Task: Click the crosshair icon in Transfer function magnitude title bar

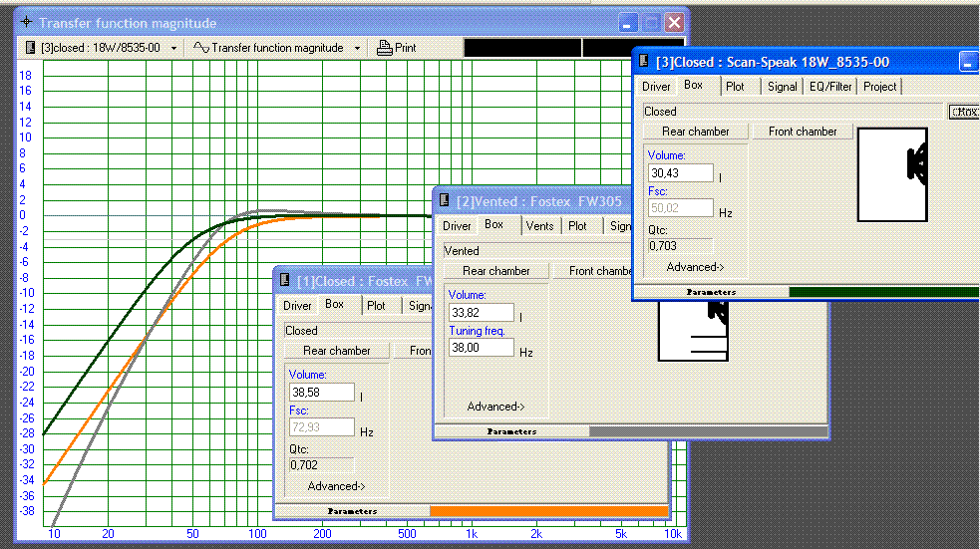Action: [x=26, y=23]
